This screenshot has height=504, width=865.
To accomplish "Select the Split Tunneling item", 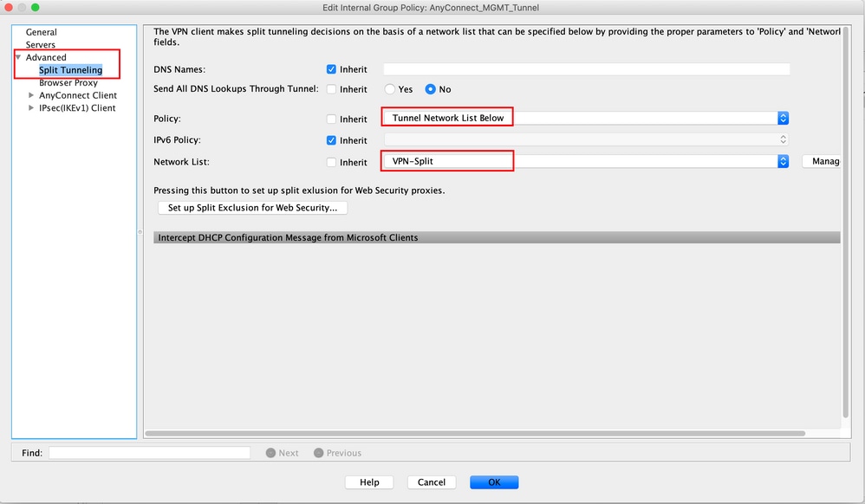I will point(70,70).
